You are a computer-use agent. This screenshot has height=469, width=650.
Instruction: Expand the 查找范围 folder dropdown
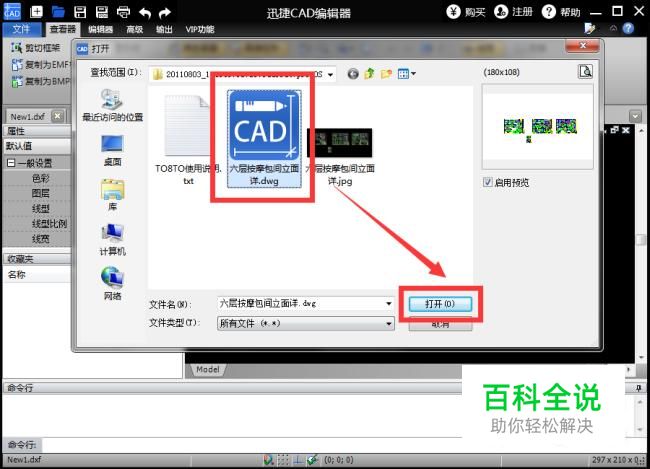pos(330,75)
